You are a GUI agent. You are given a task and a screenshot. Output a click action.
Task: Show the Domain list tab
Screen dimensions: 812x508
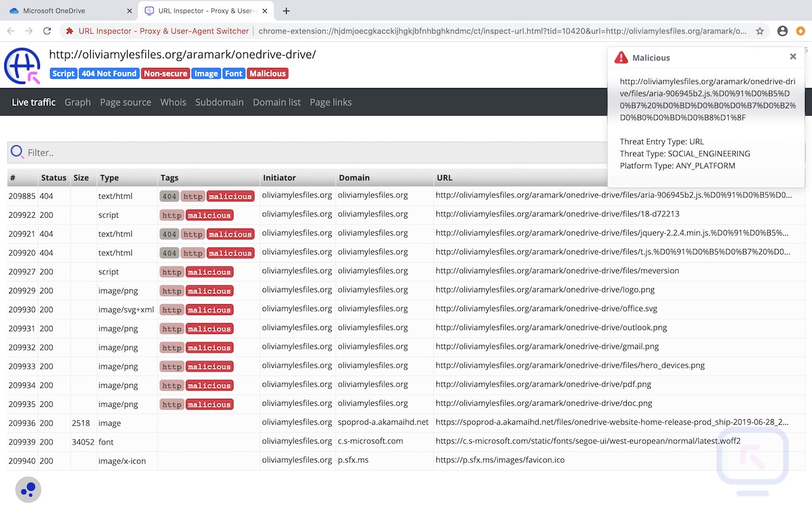click(x=277, y=102)
